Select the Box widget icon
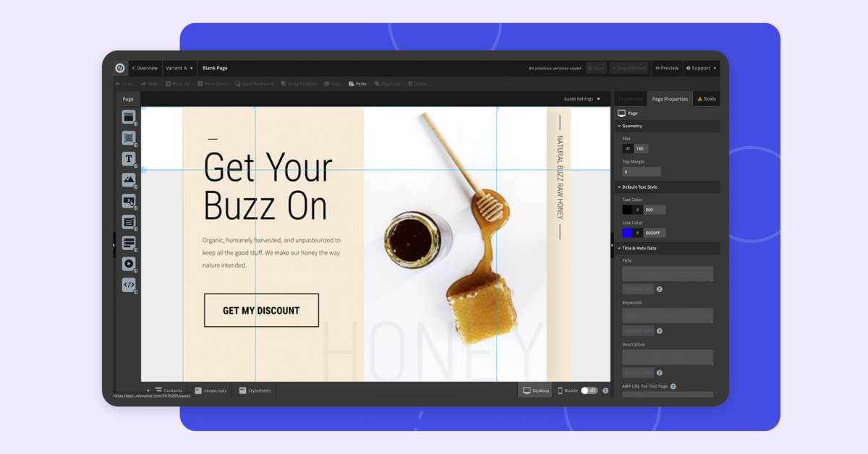The height and width of the screenshot is (454, 868). 129,138
